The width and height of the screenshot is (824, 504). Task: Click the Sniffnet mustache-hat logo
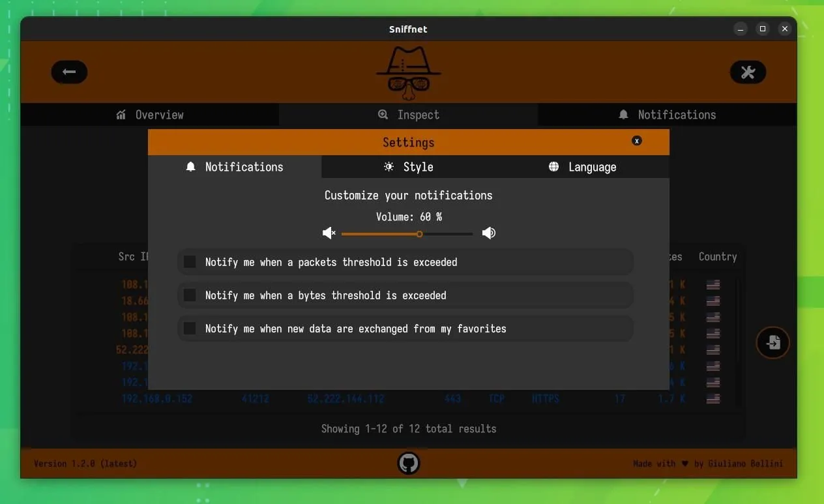pos(408,72)
